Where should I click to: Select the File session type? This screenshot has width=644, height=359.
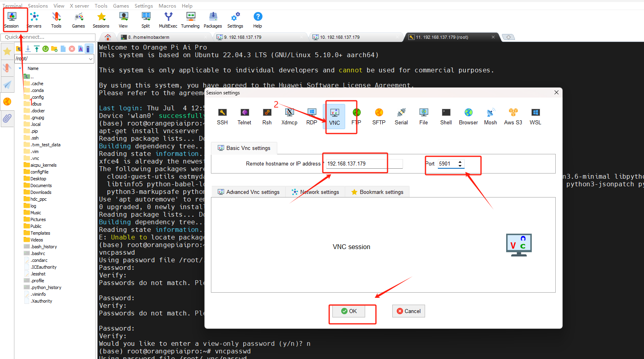click(x=424, y=116)
